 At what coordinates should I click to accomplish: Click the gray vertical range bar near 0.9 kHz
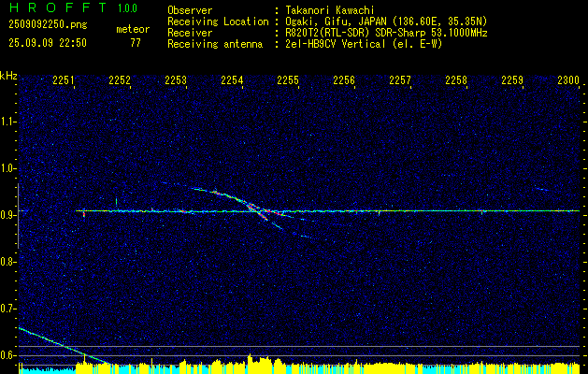(18, 216)
